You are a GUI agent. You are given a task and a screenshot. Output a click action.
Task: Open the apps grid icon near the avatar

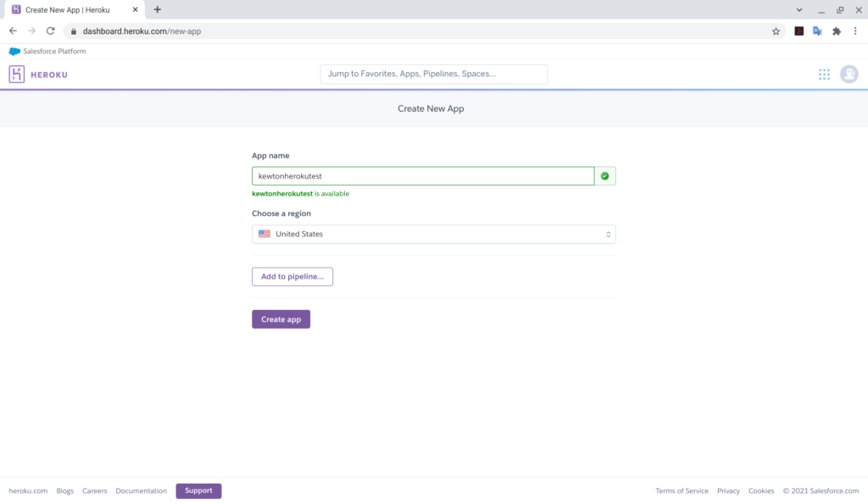pos(823,74)
